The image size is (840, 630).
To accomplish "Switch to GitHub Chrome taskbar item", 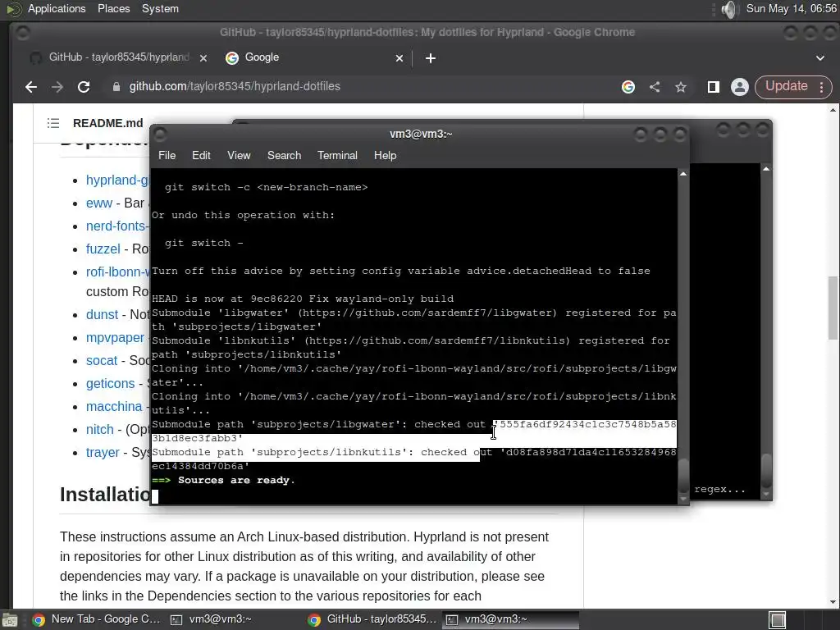I will click(x=373, y=619).
